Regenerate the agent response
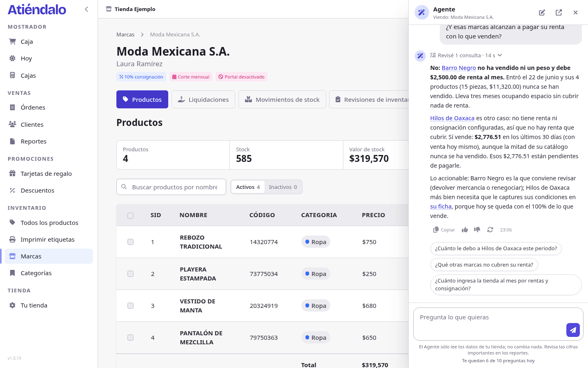 pyautogui.click(x=490, y=230)
